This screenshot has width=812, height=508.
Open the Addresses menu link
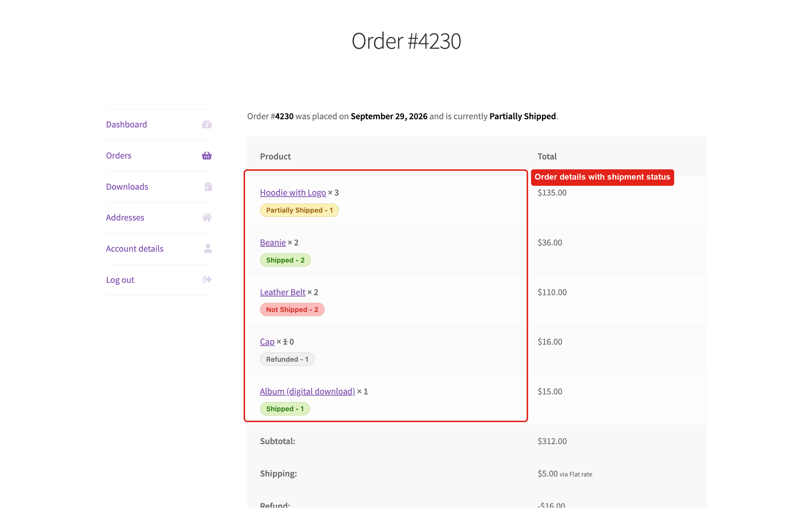point(125,217)
